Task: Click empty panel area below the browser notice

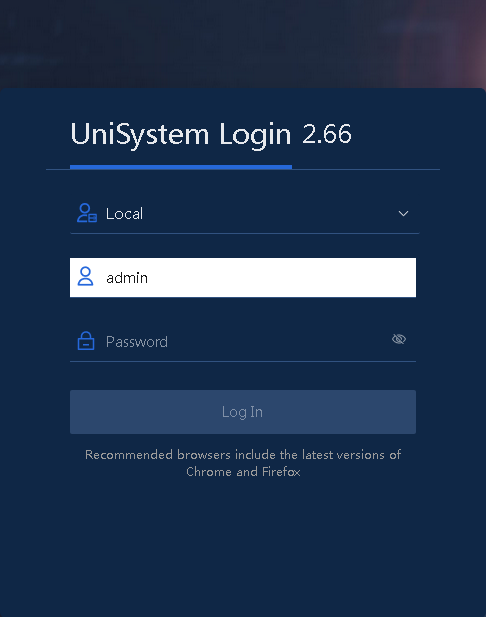Action: pyautogui.click(x=243, y=547)
